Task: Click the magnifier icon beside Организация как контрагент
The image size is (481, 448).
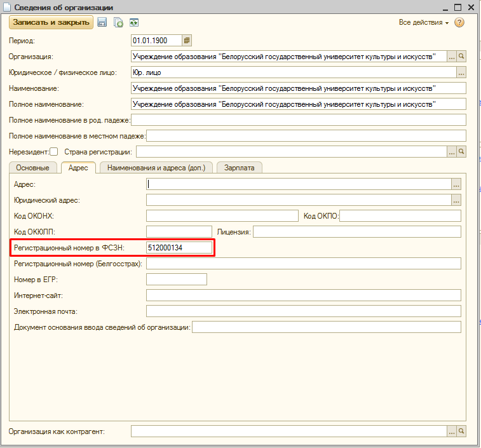Action: (x=462, y=431)
